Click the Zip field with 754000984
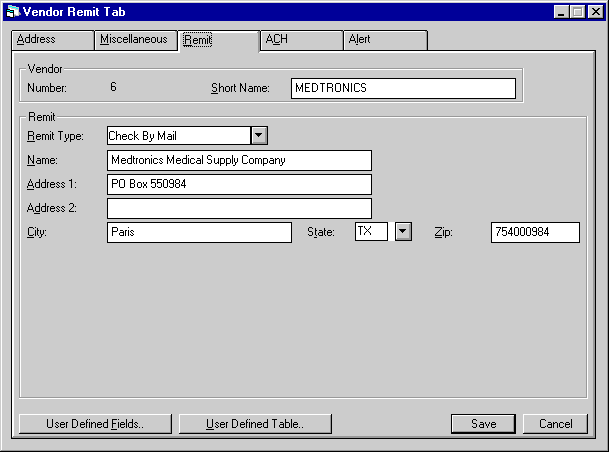The image size is (609, 452). tap(535, 232)
